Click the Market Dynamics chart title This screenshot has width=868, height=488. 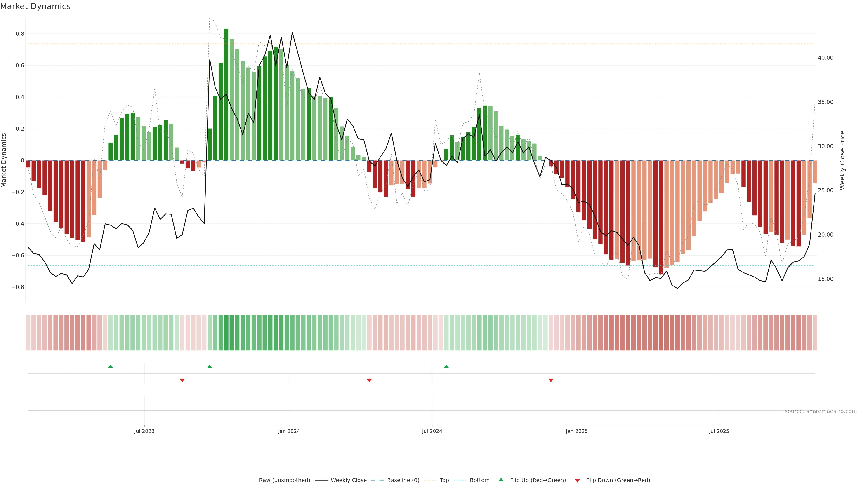pos(35,6)
